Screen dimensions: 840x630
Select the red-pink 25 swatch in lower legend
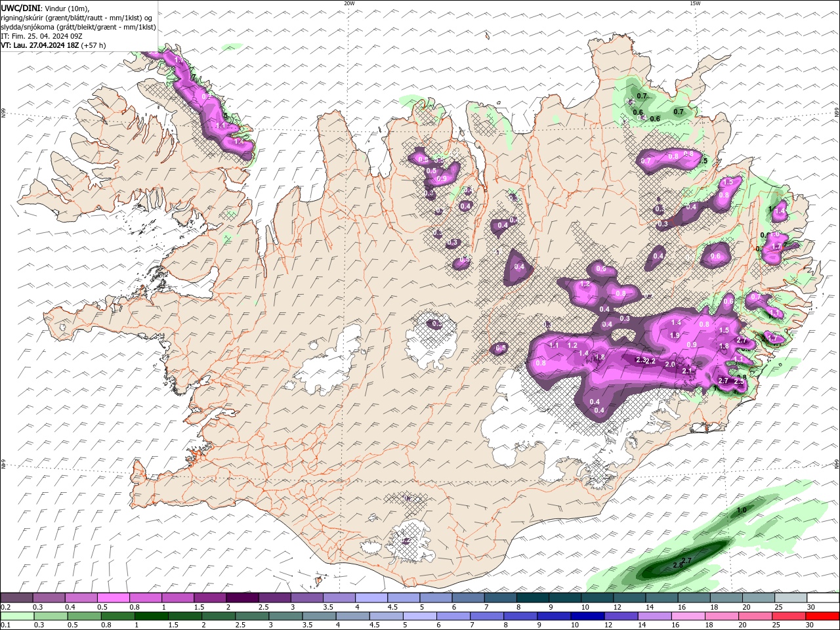coord(789,616)
